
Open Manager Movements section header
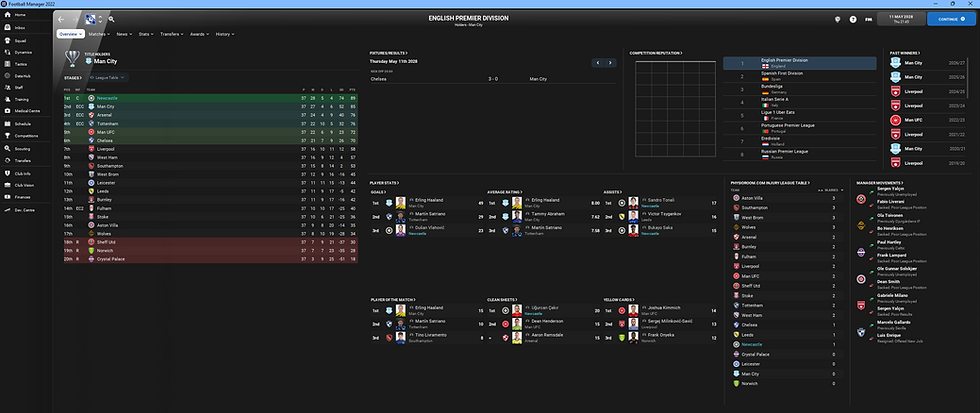880,182
